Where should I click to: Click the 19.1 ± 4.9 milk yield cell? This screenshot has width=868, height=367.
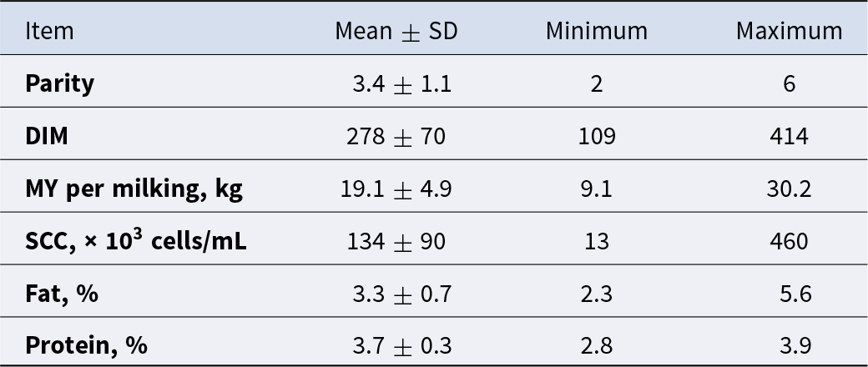396,189
